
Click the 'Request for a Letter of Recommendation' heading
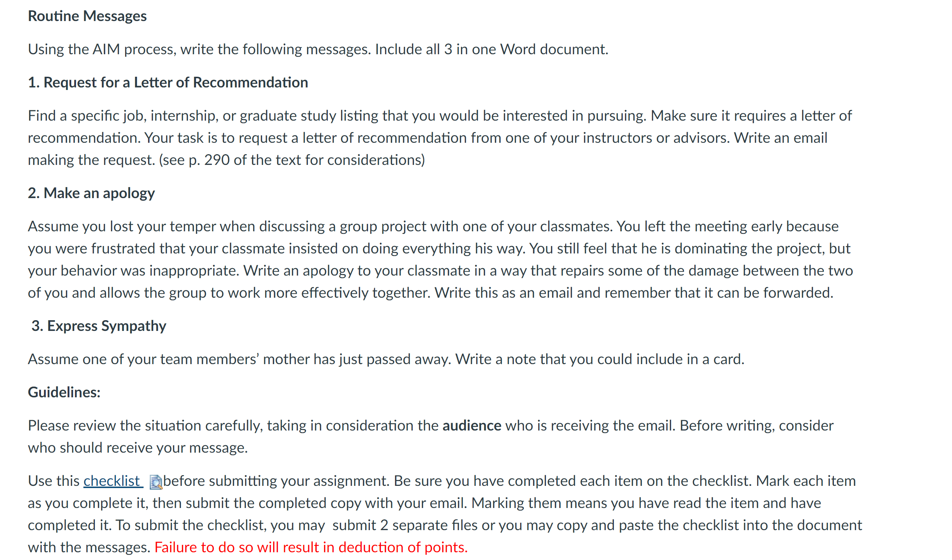[x=168, y=82]
